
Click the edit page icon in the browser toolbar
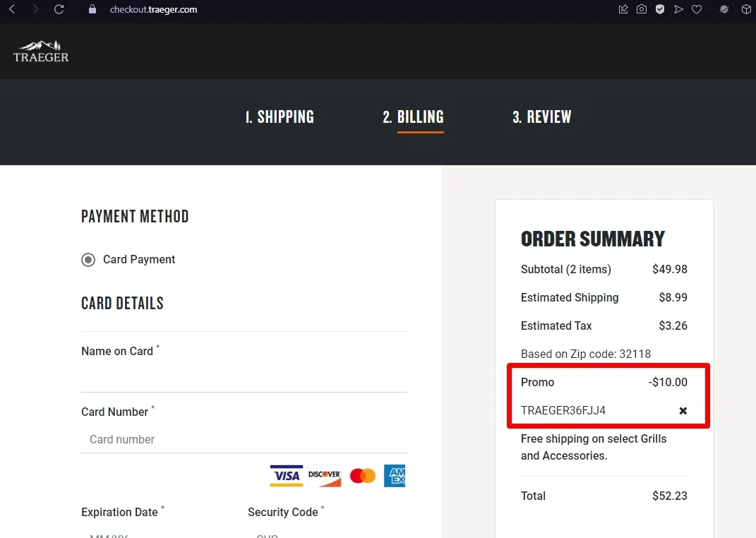point(623,9)
